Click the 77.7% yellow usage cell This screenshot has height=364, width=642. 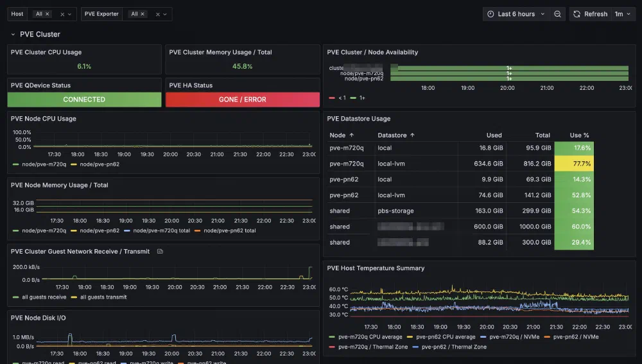pos(574,163)
